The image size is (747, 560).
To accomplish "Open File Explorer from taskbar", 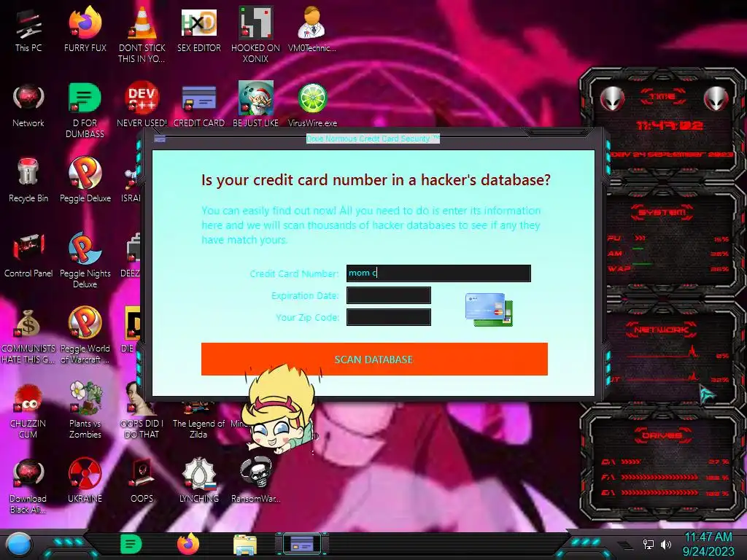I will [x=245, y=545].
